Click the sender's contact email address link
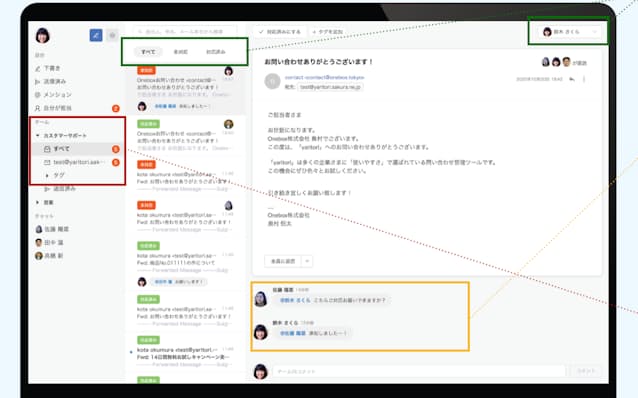Image resolution: width=638 pixels, height=398 pixels. tap(325, 77)
